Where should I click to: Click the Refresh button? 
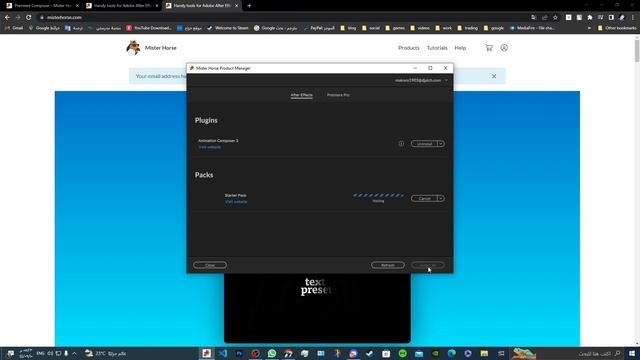coord(388,265)
